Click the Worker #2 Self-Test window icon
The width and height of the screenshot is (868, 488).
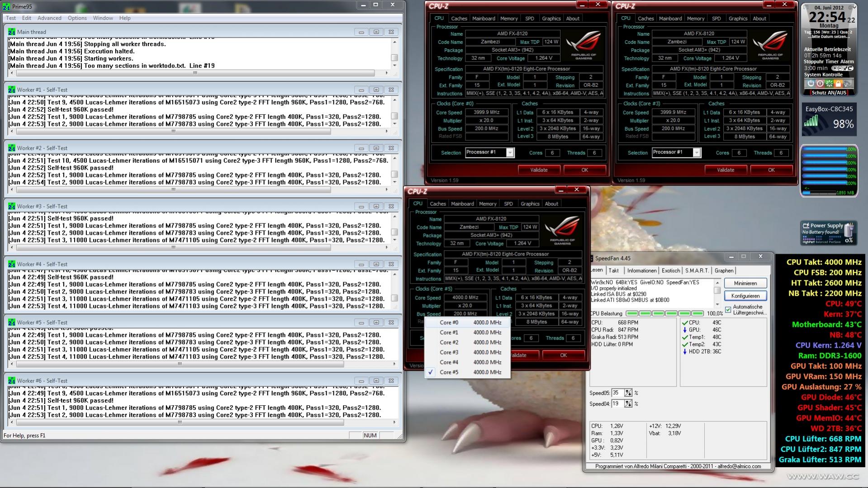11,148
